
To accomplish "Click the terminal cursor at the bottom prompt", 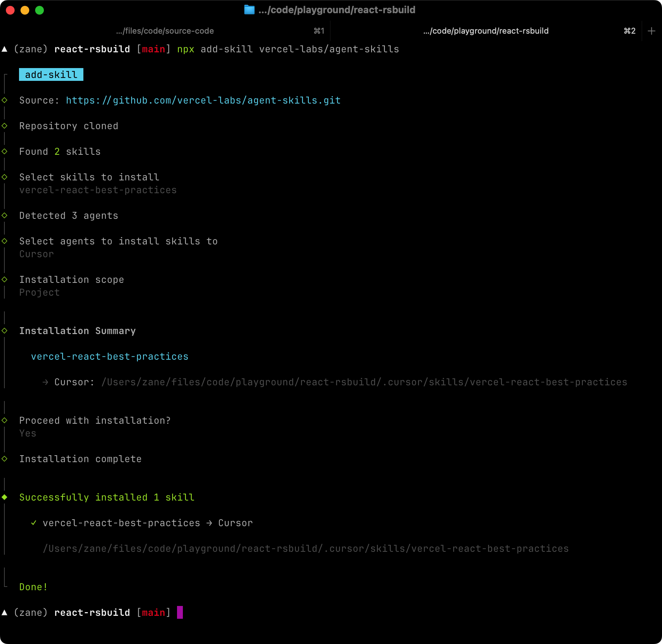I will (180, 613).
